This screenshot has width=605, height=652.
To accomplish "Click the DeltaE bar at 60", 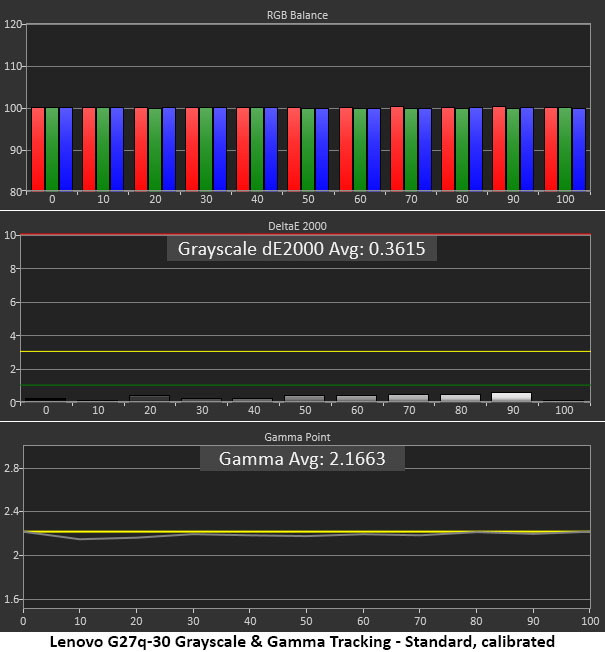I will [x=356, y=399].
